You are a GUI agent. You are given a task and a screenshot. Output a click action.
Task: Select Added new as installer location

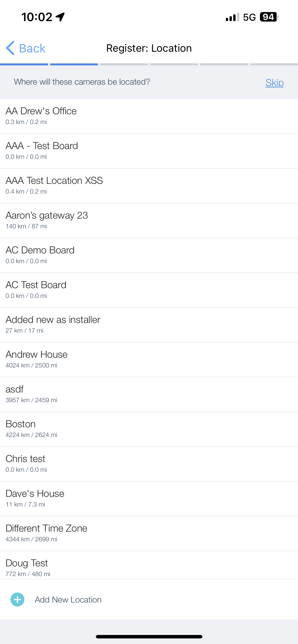click(x=149, y=325)
